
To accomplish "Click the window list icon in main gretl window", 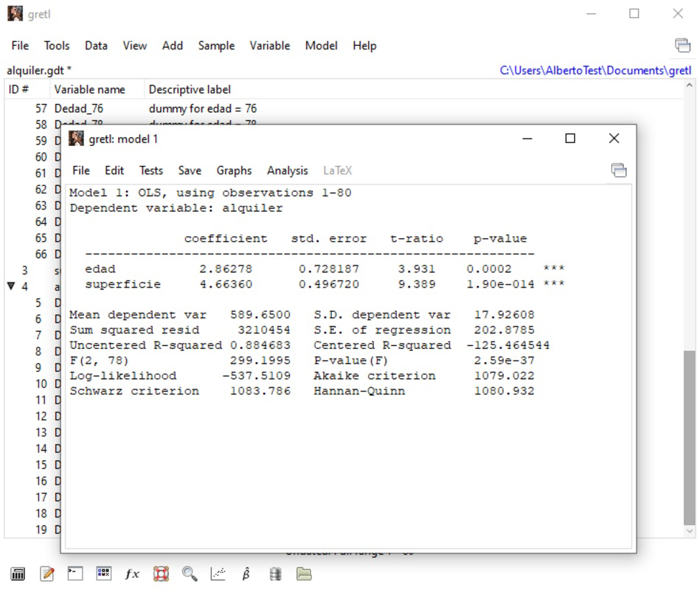I will coord(682,45).
